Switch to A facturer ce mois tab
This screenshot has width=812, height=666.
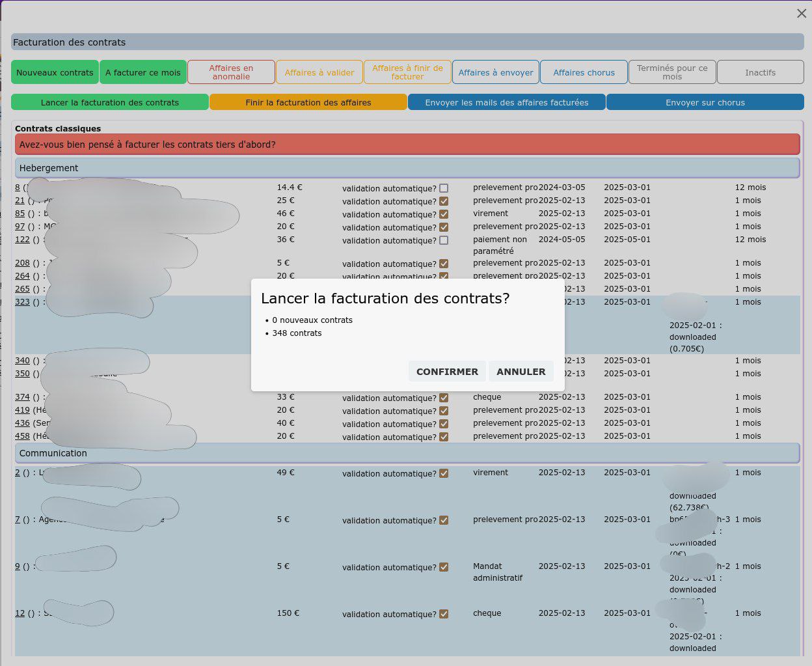143,72
